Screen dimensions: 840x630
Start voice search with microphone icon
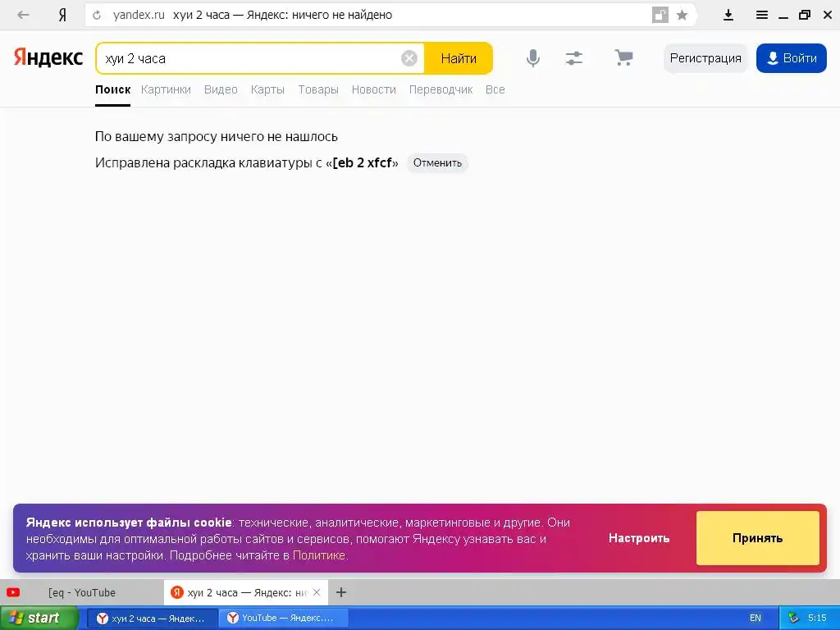[x=533, y=58]
